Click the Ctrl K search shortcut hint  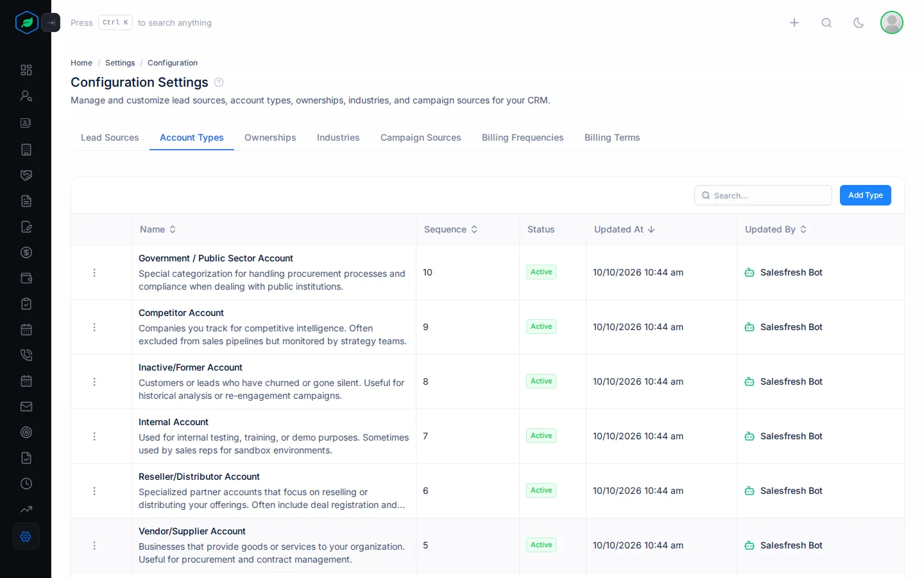116,22
